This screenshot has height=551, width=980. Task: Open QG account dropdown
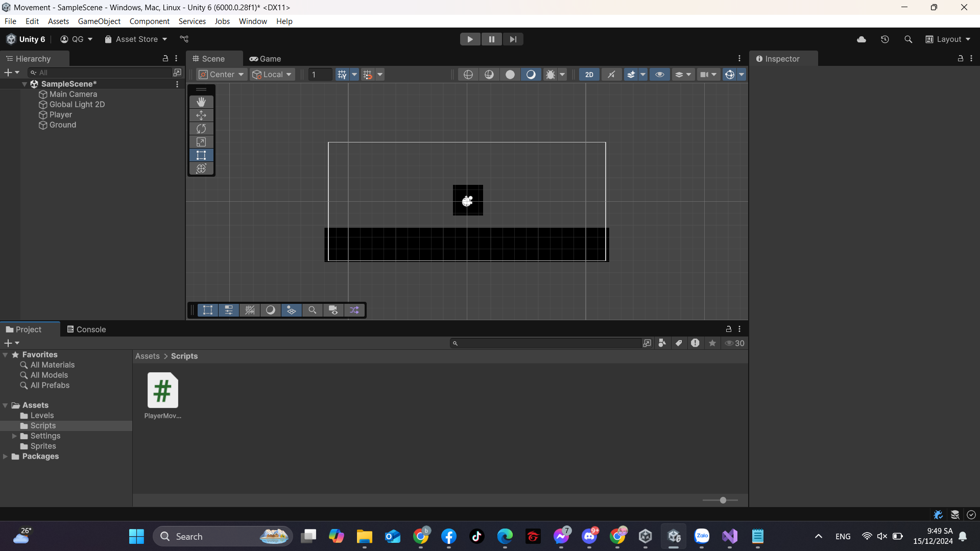pos(76,39)
